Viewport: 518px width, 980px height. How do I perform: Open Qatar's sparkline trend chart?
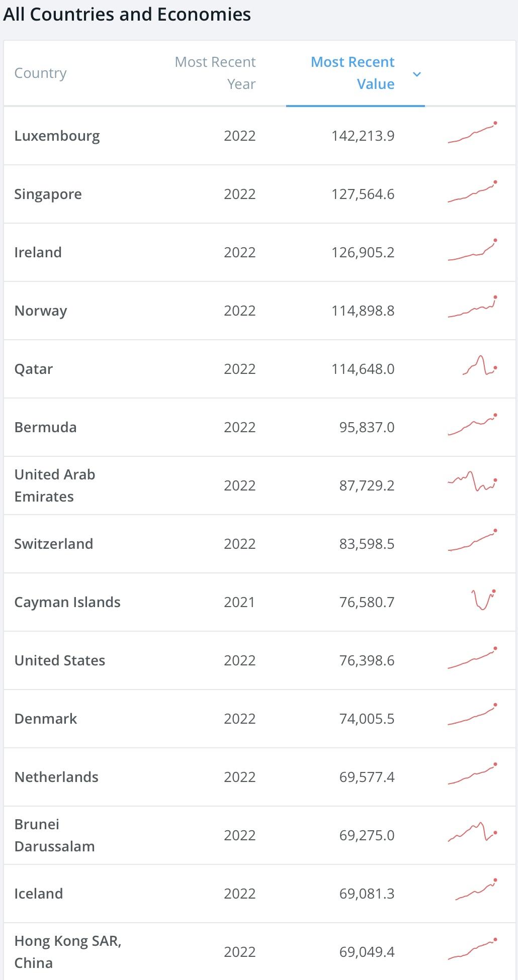[480, 366]
